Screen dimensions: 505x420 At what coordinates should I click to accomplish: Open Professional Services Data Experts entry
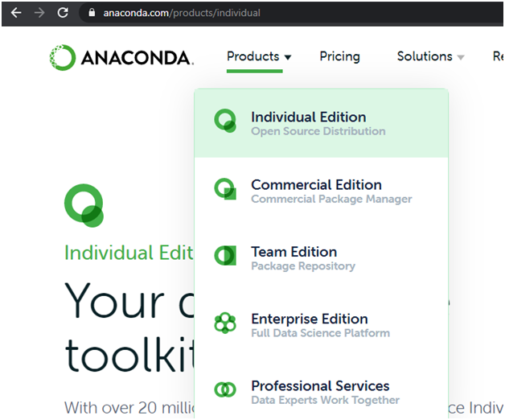(321, 393)
